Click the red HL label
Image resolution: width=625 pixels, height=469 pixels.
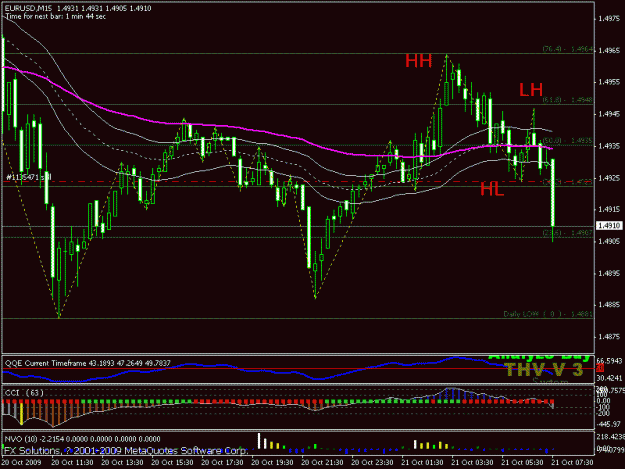click(492, 189)
